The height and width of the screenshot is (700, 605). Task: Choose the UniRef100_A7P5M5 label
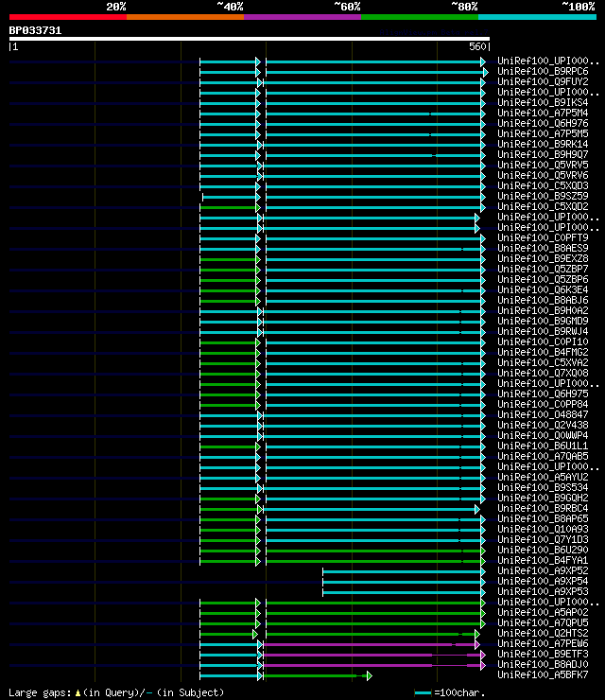[x=543, y=134]
